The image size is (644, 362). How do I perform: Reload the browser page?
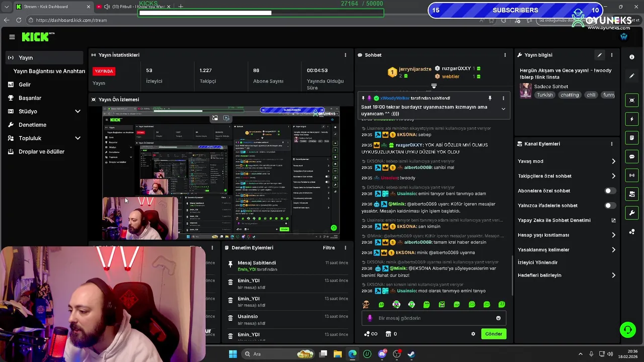[x=19, y=20]
